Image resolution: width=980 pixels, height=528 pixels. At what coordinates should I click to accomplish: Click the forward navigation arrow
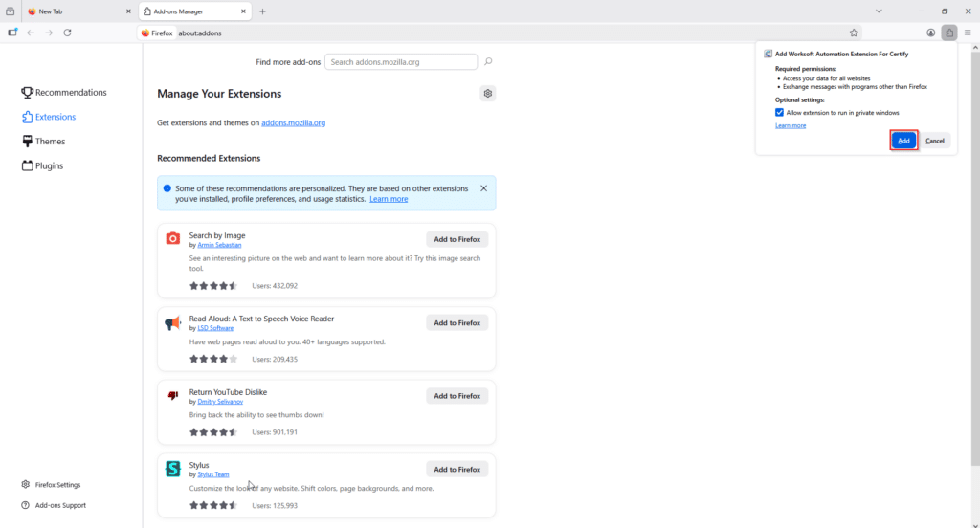(49, 33)
